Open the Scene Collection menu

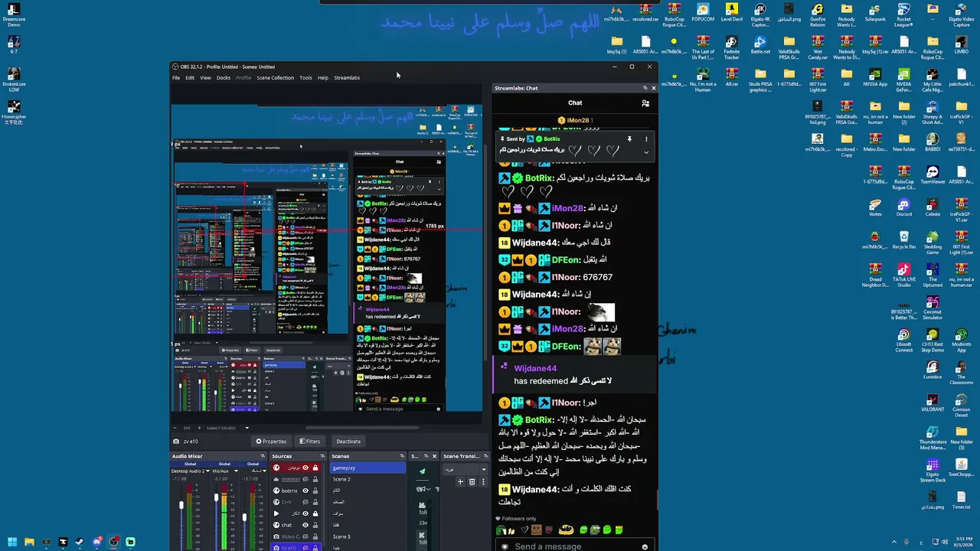pos(275,77)
